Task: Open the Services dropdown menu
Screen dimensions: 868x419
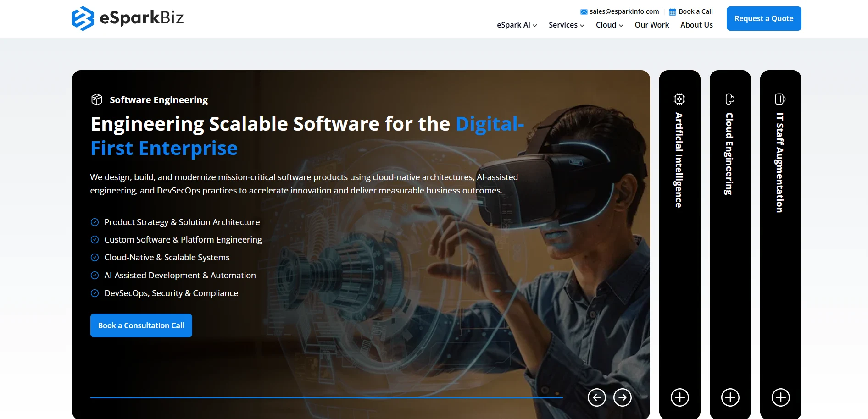Action: click(x=567, y=25)
